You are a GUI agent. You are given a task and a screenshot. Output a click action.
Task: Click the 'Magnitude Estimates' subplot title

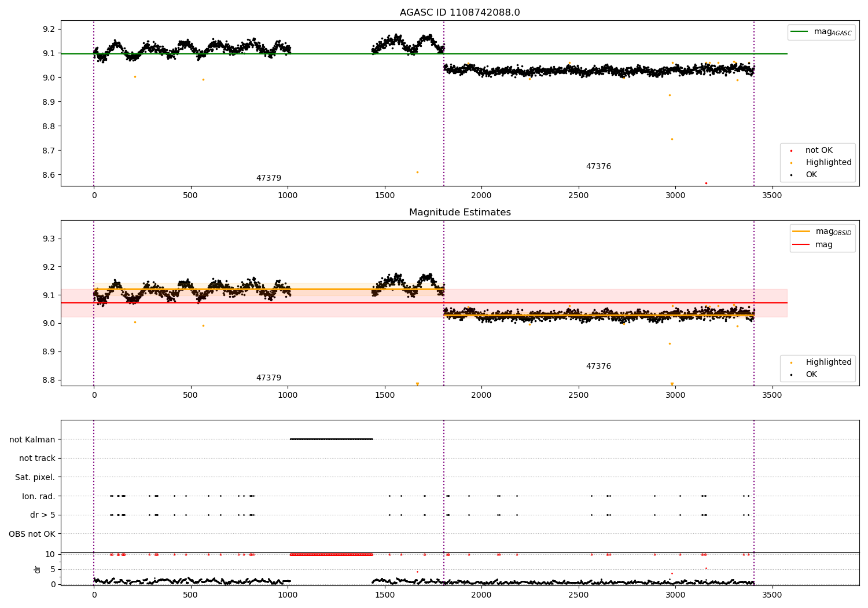(459, 213)
